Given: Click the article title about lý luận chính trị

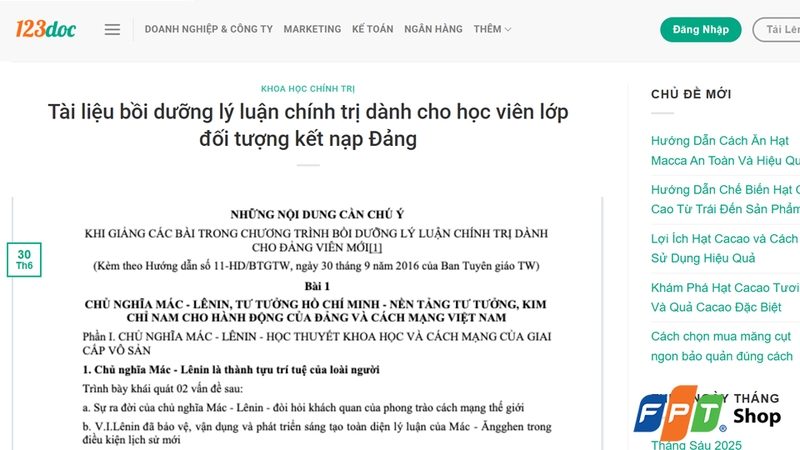Looking at the screenshot, I should [x=308, y=125].
